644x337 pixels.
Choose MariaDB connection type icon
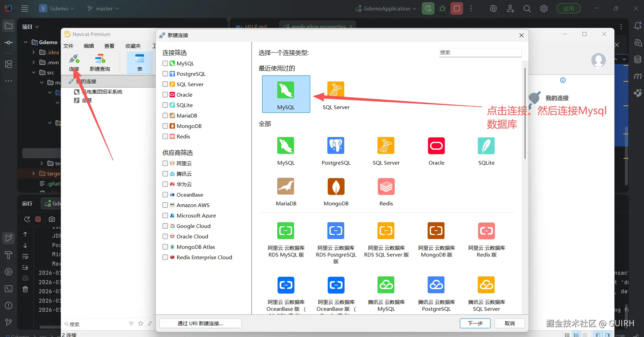[286, 186]
